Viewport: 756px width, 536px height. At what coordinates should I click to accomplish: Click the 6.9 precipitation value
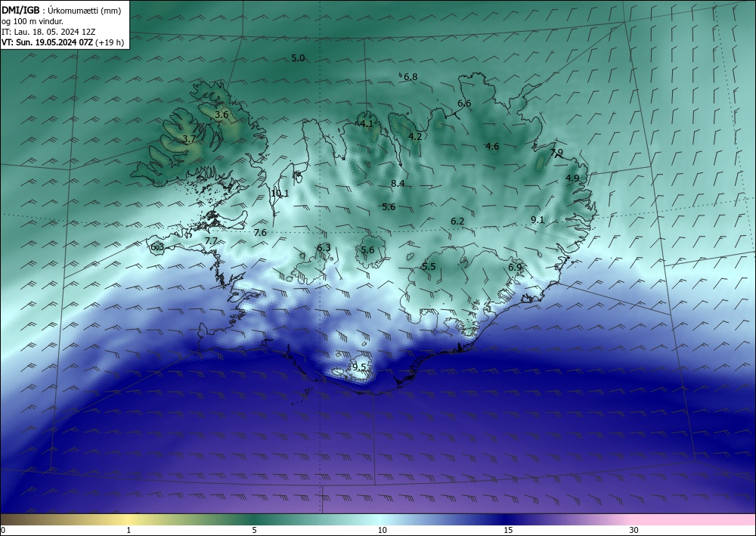[x=515, y=267]
